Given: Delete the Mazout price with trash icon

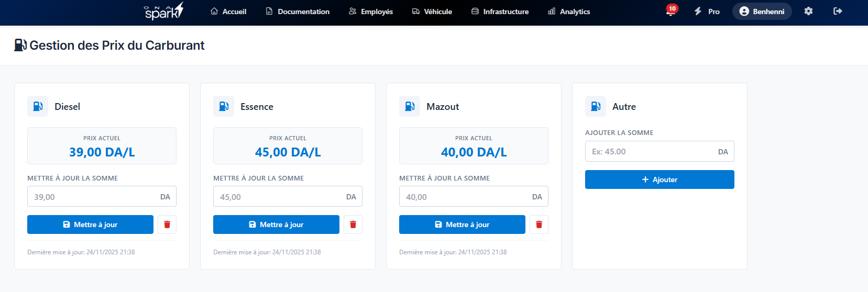Looking at the screenshot, I should [x=539, y=224].
